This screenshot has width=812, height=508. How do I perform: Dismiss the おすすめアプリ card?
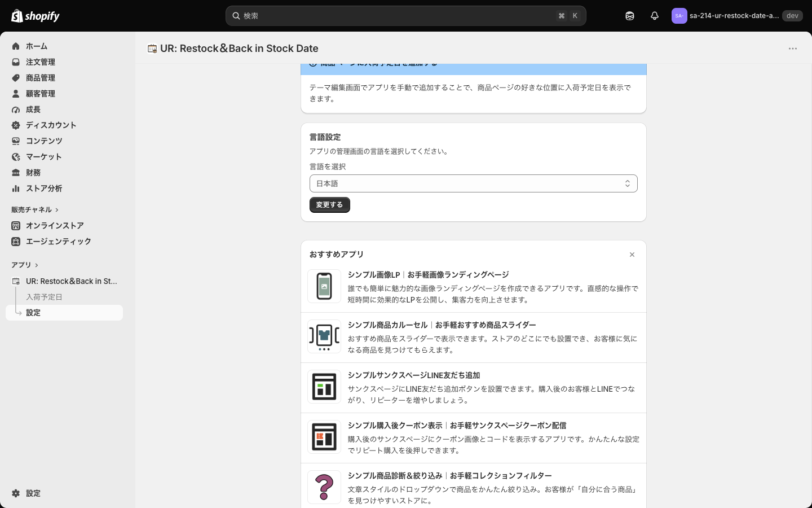(632, 255)
